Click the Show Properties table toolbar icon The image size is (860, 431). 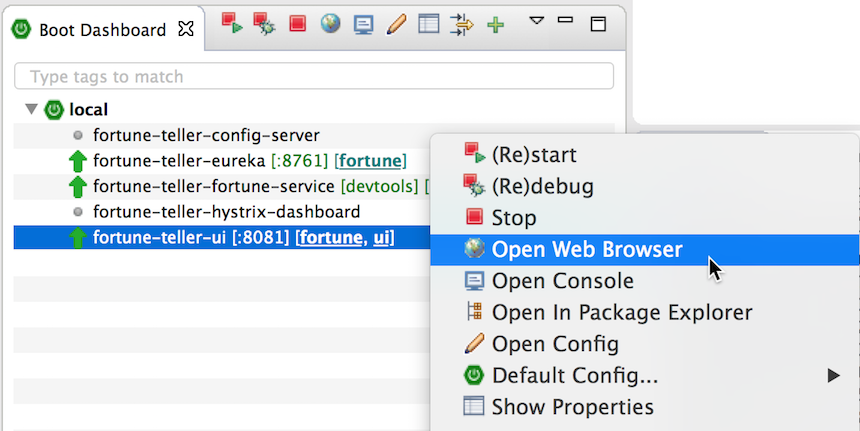pyautogui.click(x=428, y=24)
